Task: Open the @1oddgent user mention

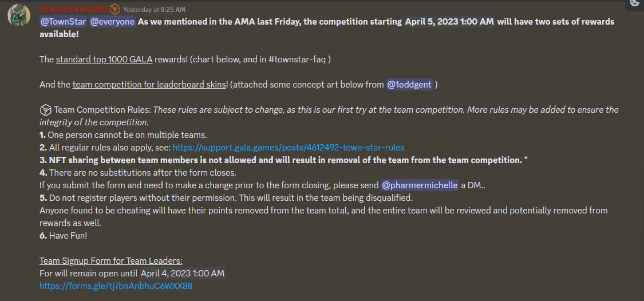Action: [409, 85]
